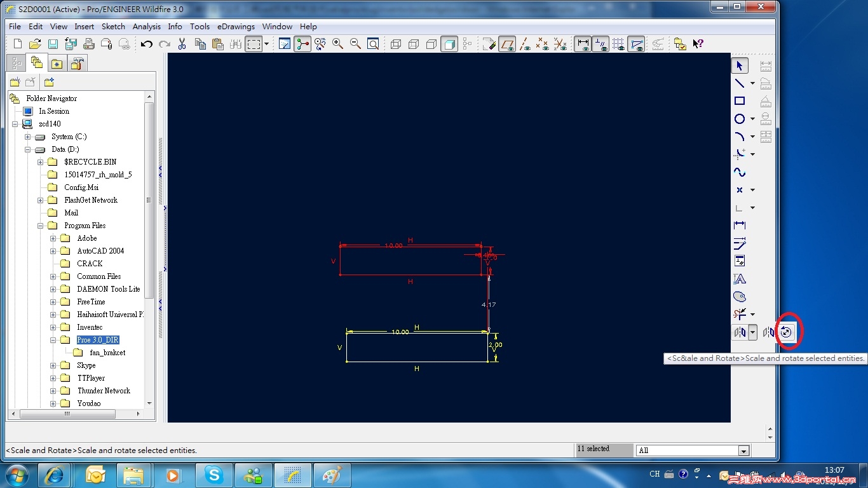The height and width of the screenshot is (488, 868).
Task: Open Skype from the taskbar
Action: [x=214, y=475]
